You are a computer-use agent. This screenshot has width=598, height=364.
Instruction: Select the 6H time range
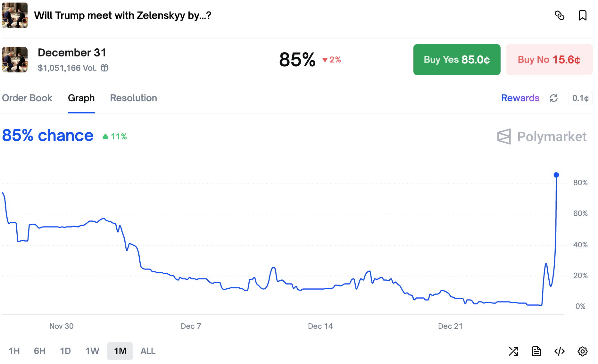(x=40, y=351)
